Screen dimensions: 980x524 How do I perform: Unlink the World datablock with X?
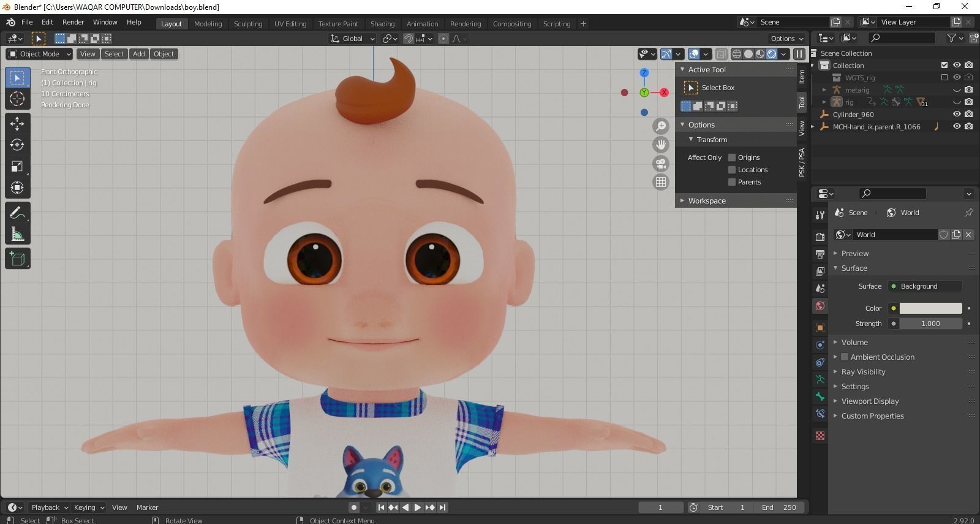(x=968, y=235)
